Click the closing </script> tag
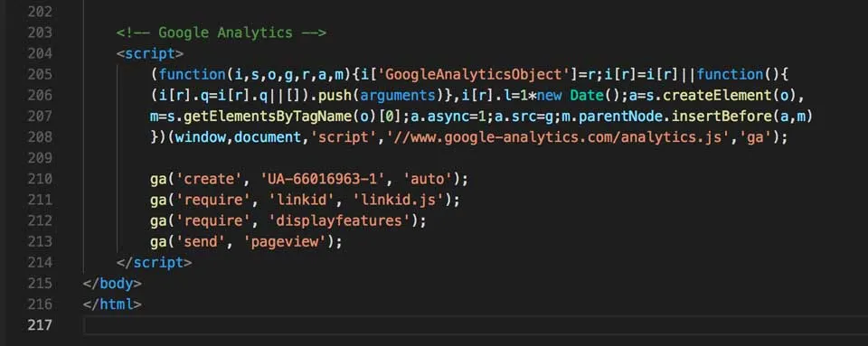868x346 pixels. coord(154,263)
